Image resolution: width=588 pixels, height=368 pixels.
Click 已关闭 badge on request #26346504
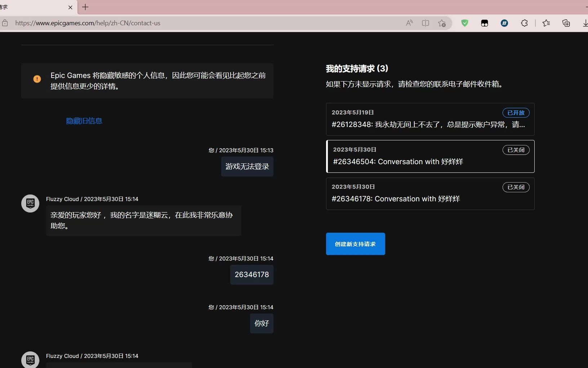coord(516,150)
